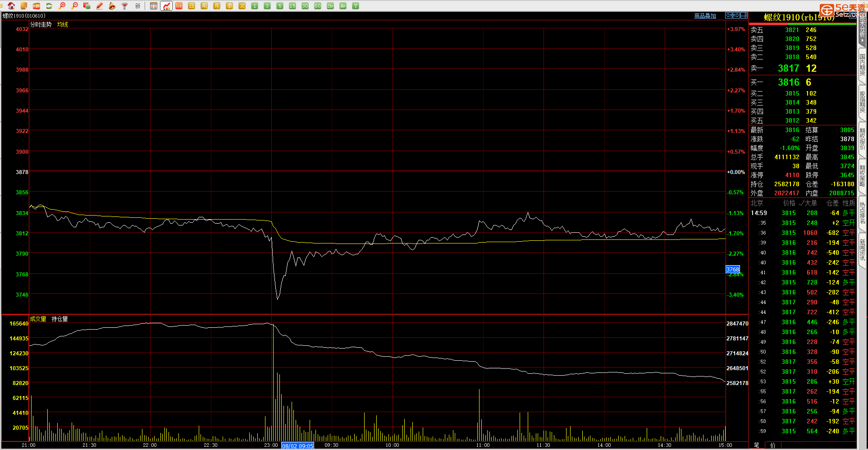The height and width of the screenshot is (450, 868).
Task: Select the 2-hour chart period
Action: click(x=330, y=6)
